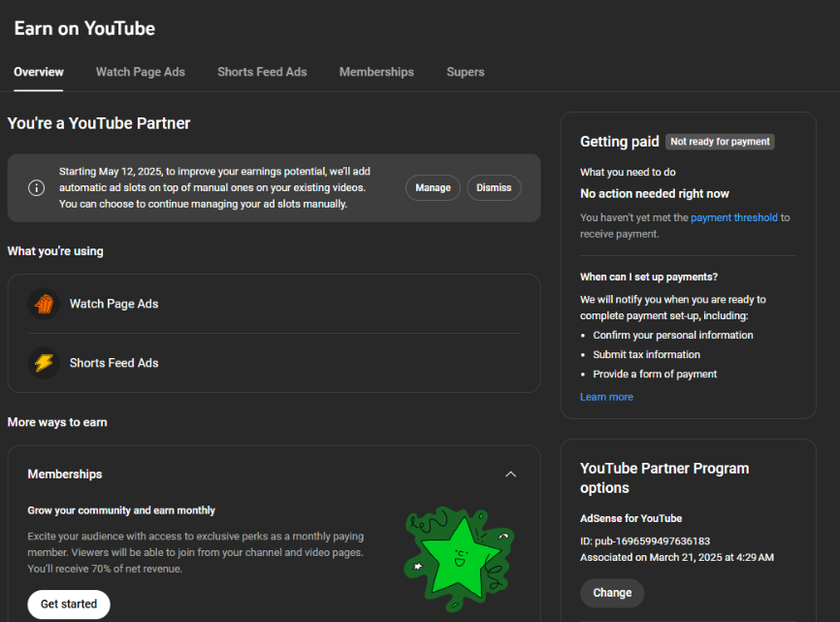Click the Grow your community and earn monthly text

(121, 510)
